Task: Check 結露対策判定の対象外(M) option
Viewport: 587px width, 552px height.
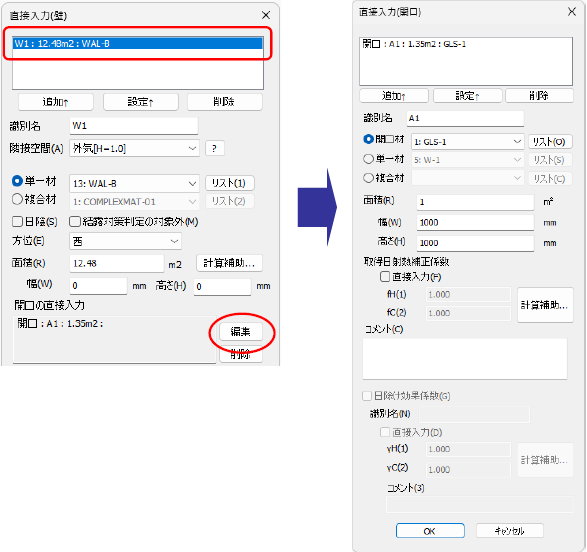Action: (x=75, y=222)
